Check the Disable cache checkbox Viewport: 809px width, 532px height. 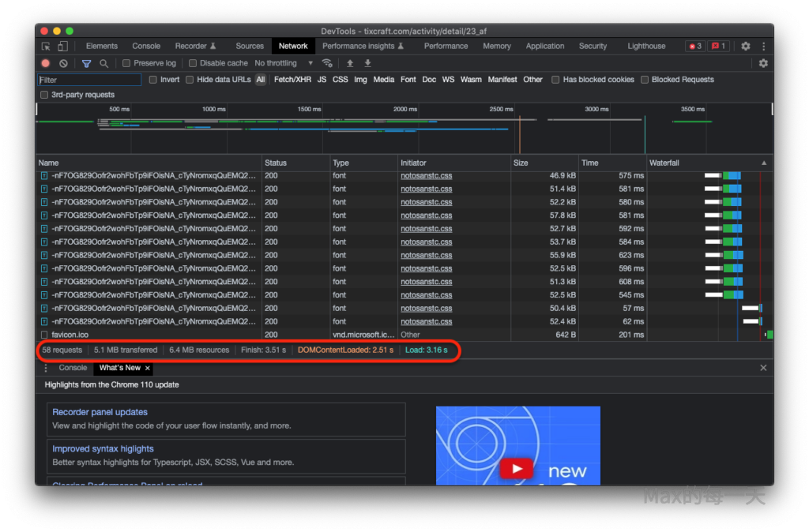[192, 63]
